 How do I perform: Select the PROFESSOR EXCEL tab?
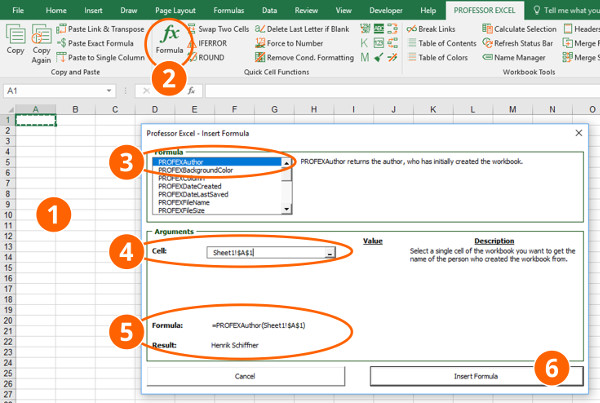pyautogui.click(x=484, y=10)
